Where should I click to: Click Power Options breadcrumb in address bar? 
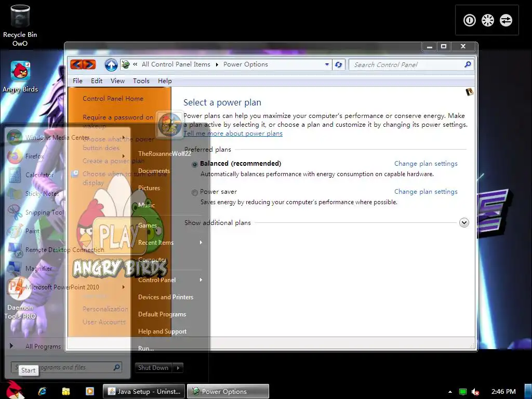245,64
